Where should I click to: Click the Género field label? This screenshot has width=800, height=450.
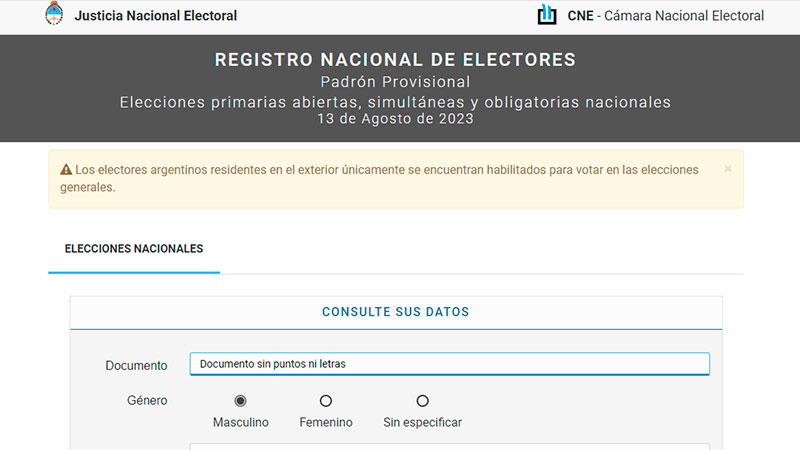coord(147,401)
